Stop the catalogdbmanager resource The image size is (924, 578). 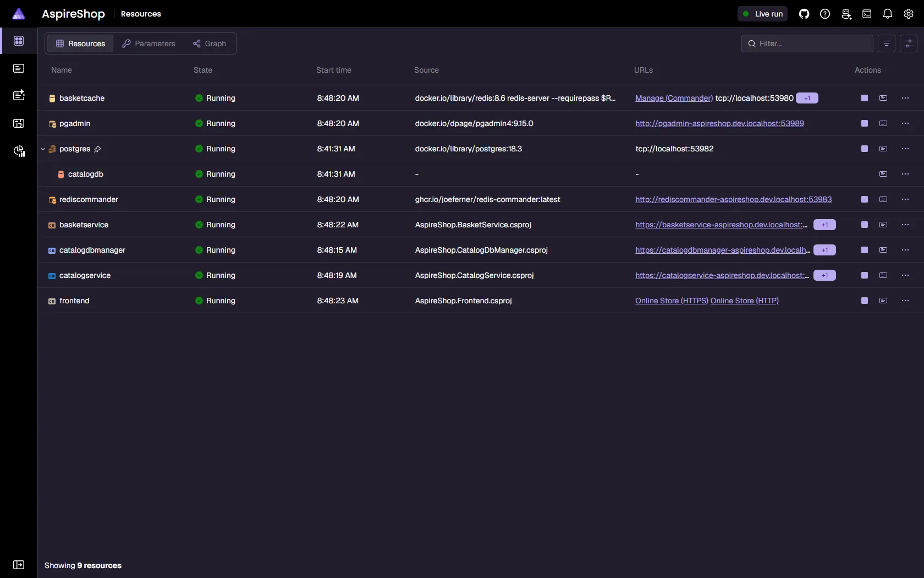865,250
